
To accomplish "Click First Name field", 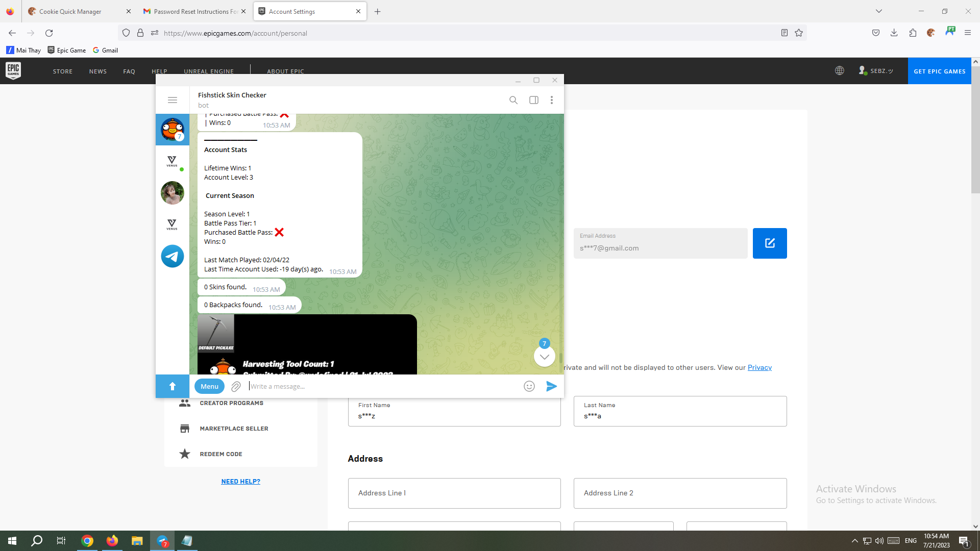I will click(454, 411).
